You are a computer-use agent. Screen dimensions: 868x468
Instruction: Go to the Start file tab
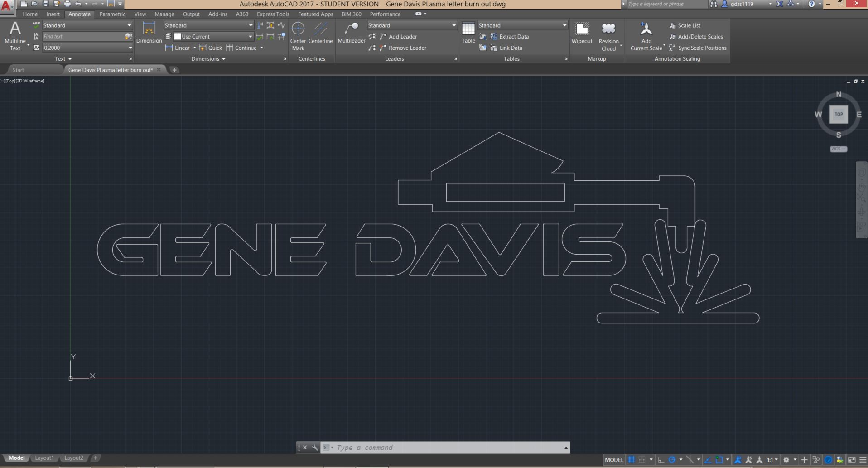click(x=18, y=70)
